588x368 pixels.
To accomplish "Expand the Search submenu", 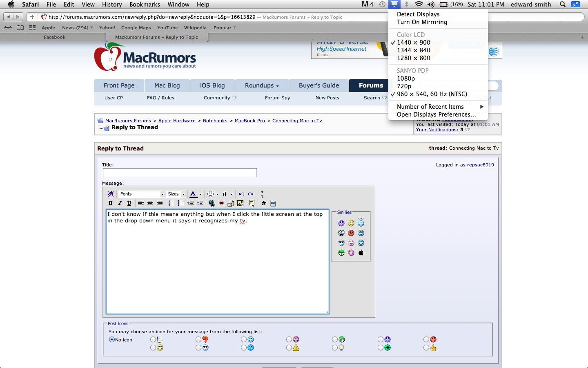I will (x=375, y=98).
